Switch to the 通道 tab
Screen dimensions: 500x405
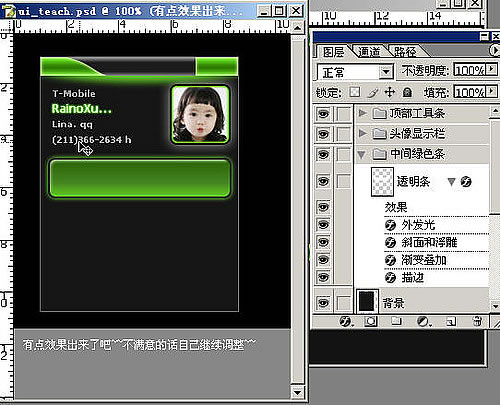369,52
